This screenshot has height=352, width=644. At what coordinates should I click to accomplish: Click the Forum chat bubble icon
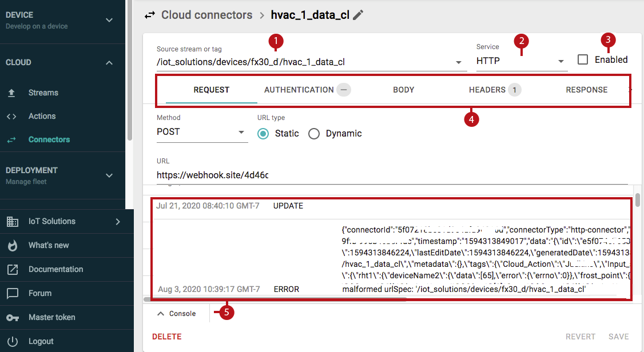[13, 293]
